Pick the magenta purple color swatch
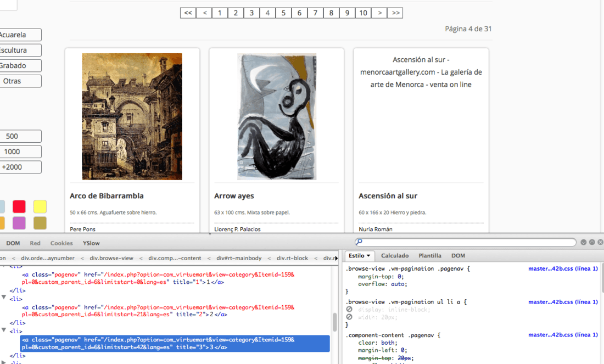 point(19,223)
